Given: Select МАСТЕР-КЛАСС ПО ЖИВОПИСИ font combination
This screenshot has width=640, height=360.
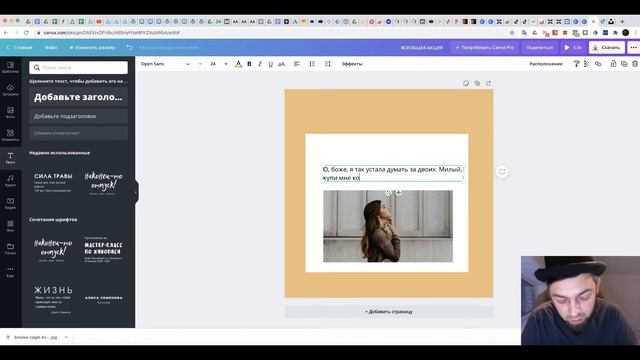Looking at the screenshot, I should pyautogui.click(x=103, y=249).
